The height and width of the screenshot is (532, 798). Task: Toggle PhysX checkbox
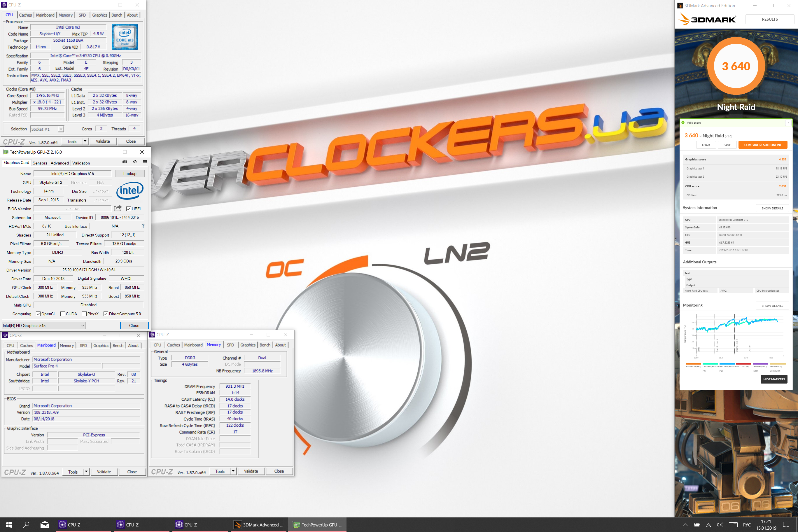coord(84,314)
